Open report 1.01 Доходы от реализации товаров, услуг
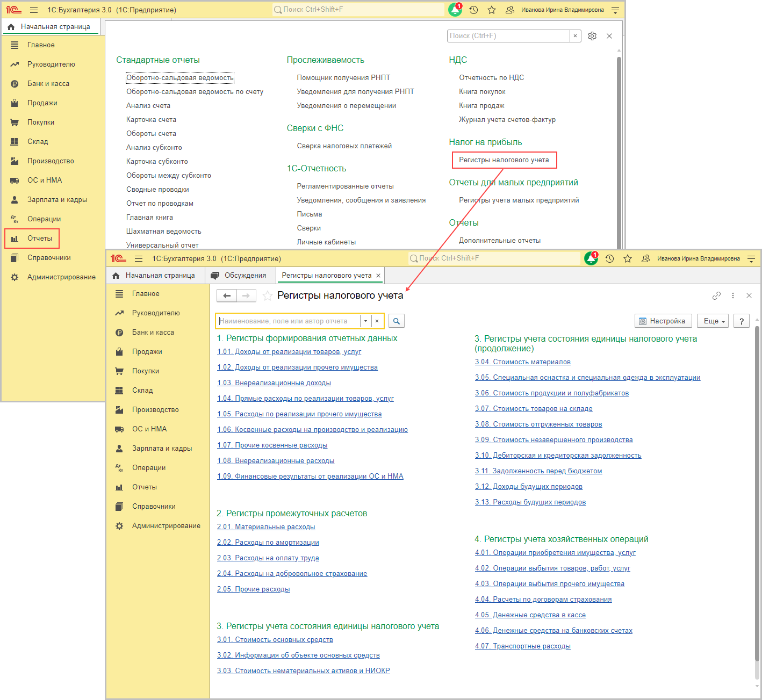The width and height of the screenshot is (762, 700). pos(289,351)
